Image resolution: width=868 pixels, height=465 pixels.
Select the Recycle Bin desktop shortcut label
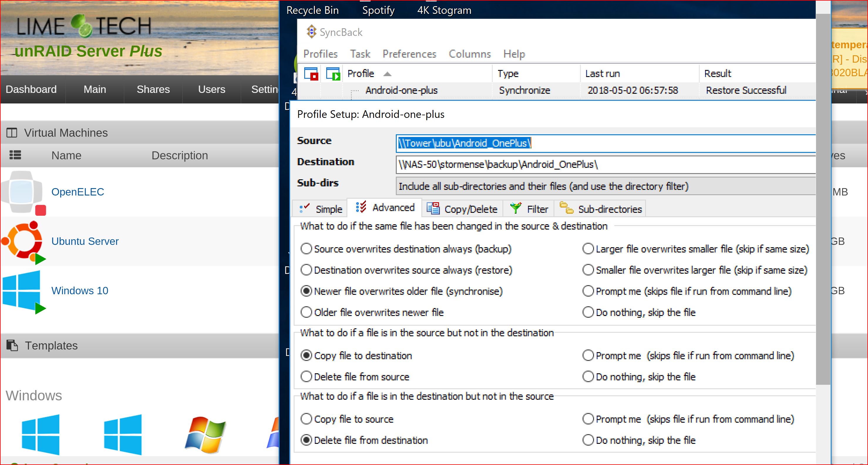click(312, 10)
